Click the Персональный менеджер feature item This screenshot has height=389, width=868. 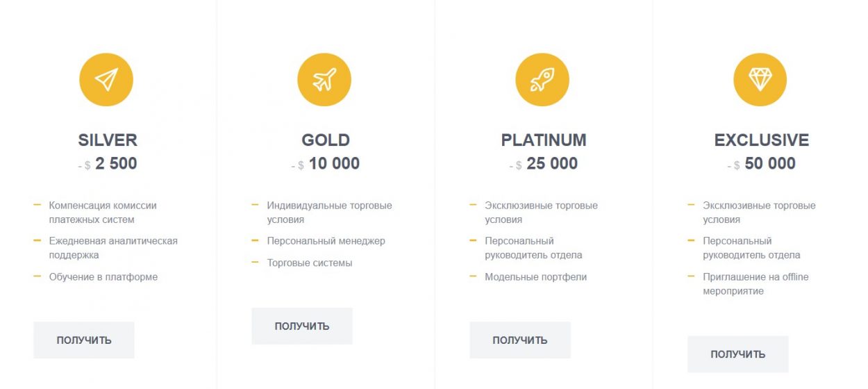[x=326, y=241]
